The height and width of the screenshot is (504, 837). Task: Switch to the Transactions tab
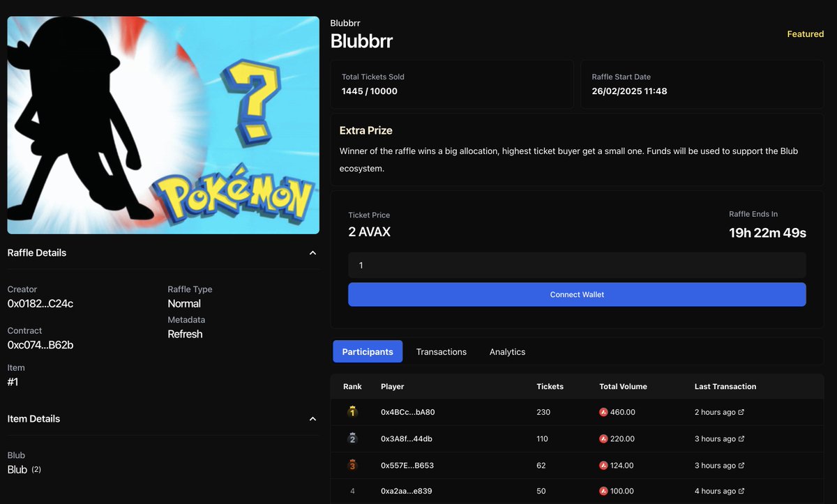[442, 351]
